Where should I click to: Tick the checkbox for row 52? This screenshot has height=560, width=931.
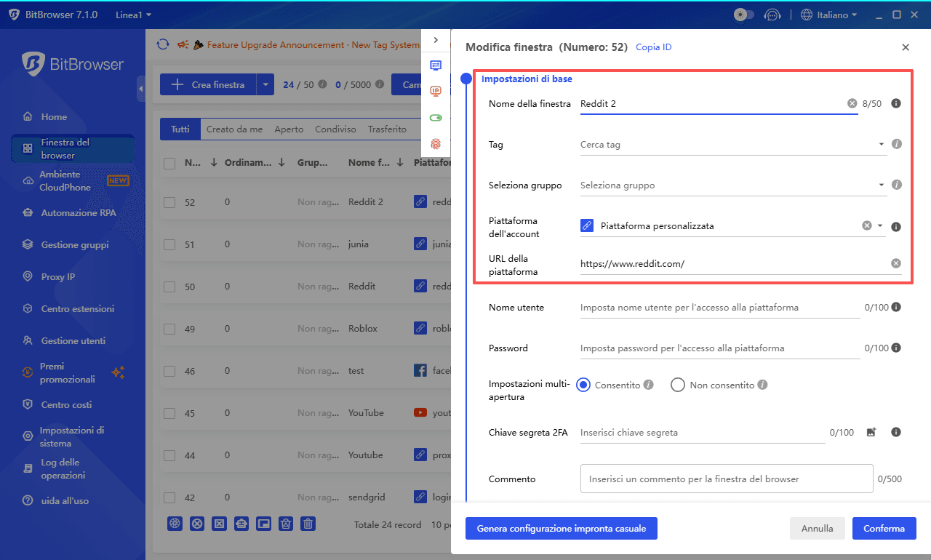click(x=169, y=202)
